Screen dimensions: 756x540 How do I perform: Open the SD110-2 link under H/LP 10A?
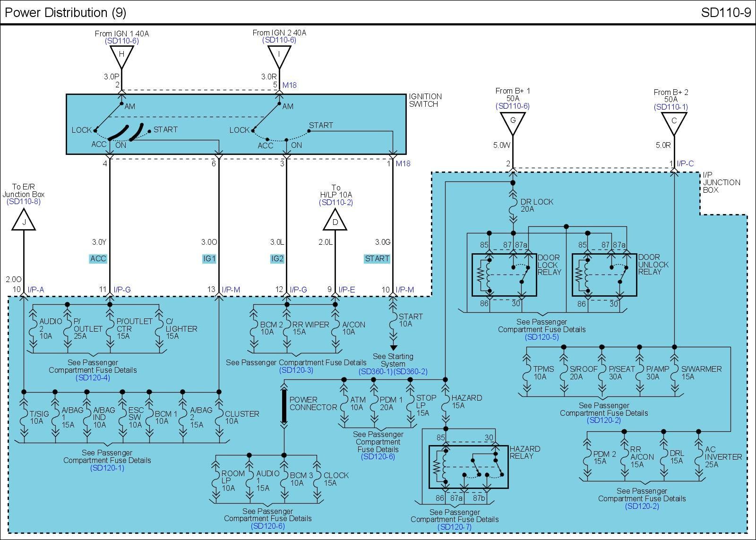click(x=335, y=203)
